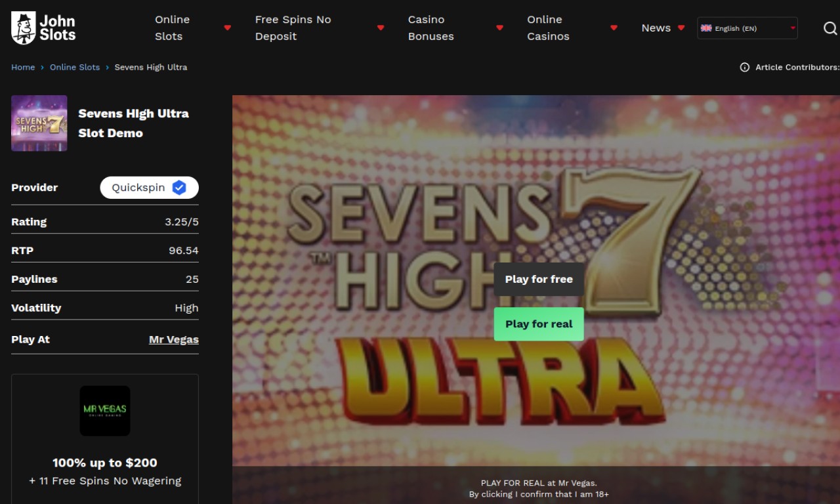Expand the News menu arrow
Image resolution: width=840 pixels, height=504 pixels.
[x=681, y=28]
